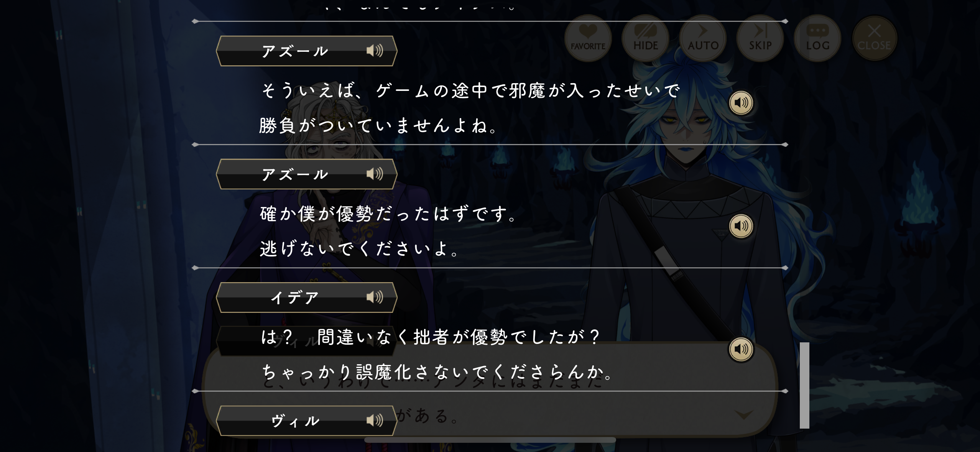Play voice on イデア name tag
Screen dimensions: 980x452
[x=375, y=297]
